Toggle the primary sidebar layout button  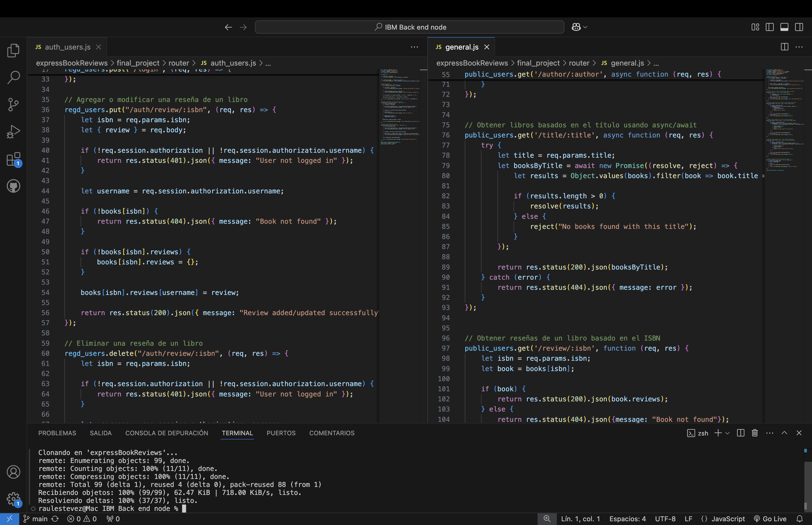point(770,27)
